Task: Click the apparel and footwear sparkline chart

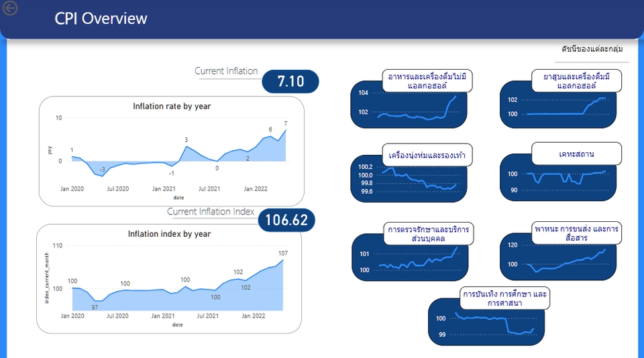Action: [x=409, y=178]
